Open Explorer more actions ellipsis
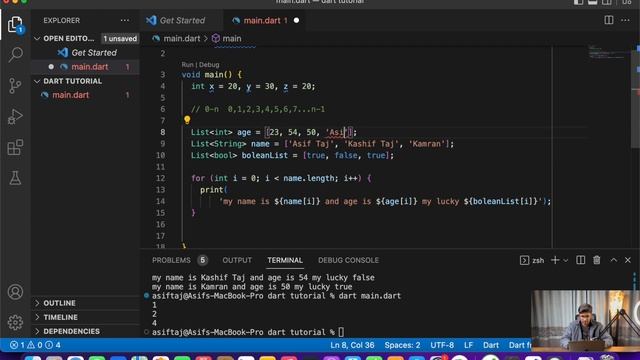The width and height of the screenshot is (640, 360). tap(125, 20)
